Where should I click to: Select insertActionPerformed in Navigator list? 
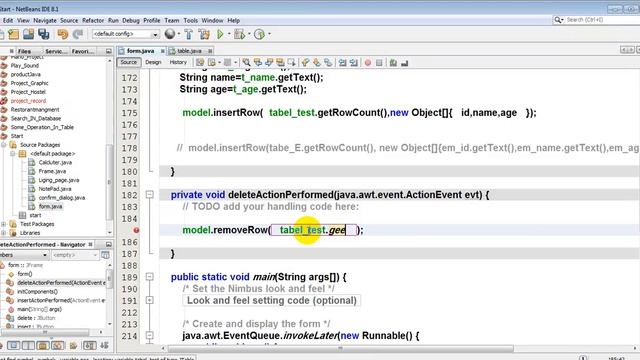(60, 301)
